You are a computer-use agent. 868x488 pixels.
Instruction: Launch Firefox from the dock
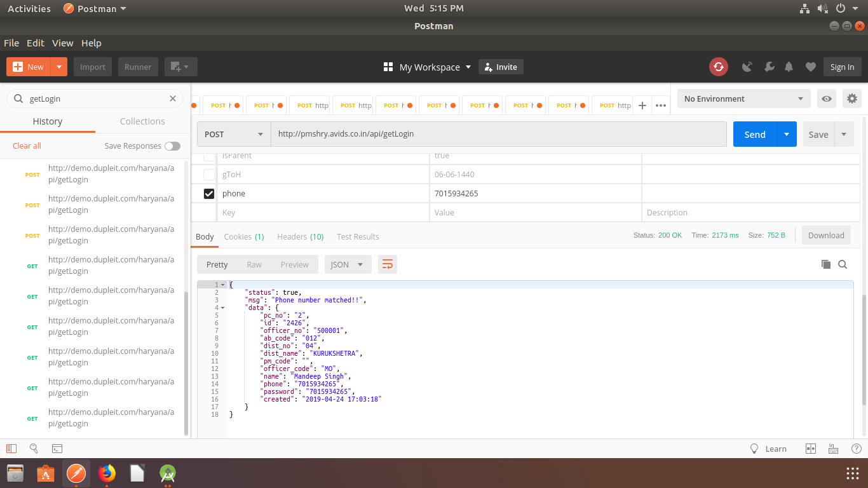[107, 473]
